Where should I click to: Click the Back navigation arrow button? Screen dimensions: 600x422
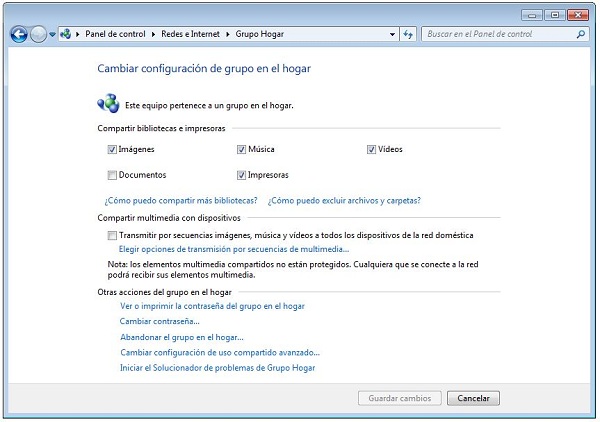pos(18,34)
